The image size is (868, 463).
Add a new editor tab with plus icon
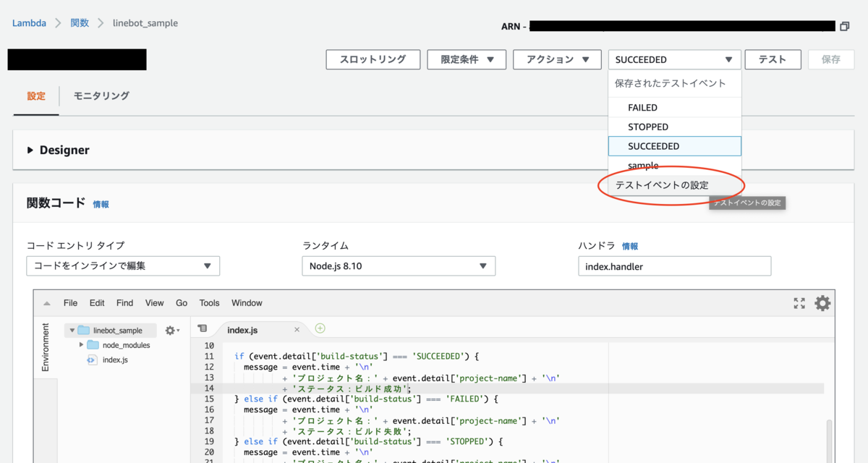click(x=320, y=328)
